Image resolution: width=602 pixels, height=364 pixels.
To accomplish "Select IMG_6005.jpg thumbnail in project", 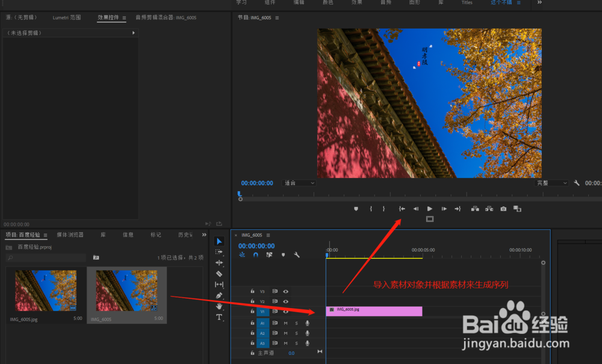I will (x=46, y=291).
